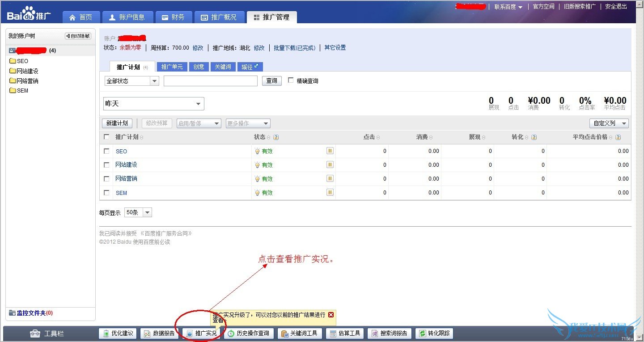
Task: Open the 更多操作 dropdown
Action: click(248, 123)
